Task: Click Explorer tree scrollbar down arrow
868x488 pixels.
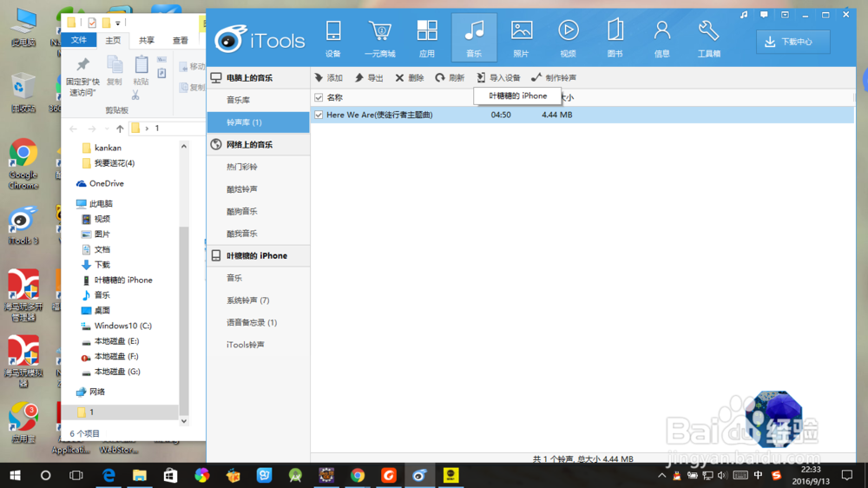Action: [184, 421]
